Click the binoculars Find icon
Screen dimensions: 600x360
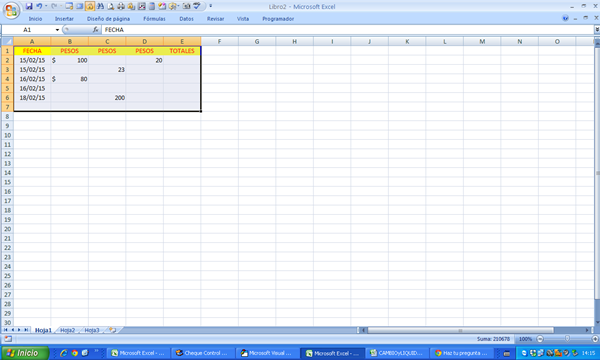pos(100,6)
